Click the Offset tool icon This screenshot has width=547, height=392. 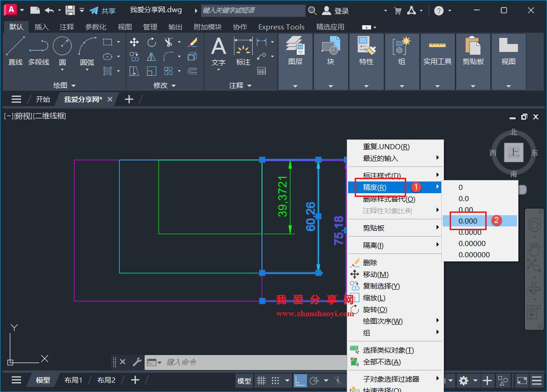[193, 71]
